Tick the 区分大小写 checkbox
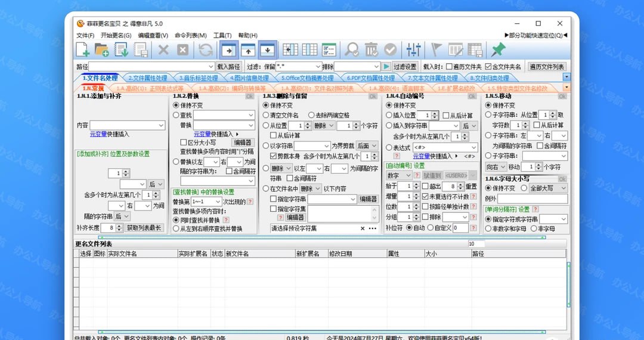Image resolution: width=644 pixels, height=340 pixels. pos(184,143)
